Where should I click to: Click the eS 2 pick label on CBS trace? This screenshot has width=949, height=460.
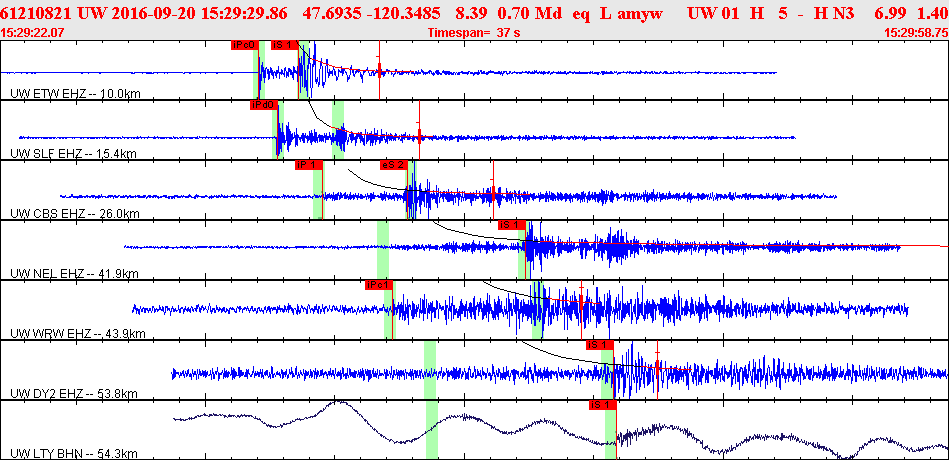[393, 165]
